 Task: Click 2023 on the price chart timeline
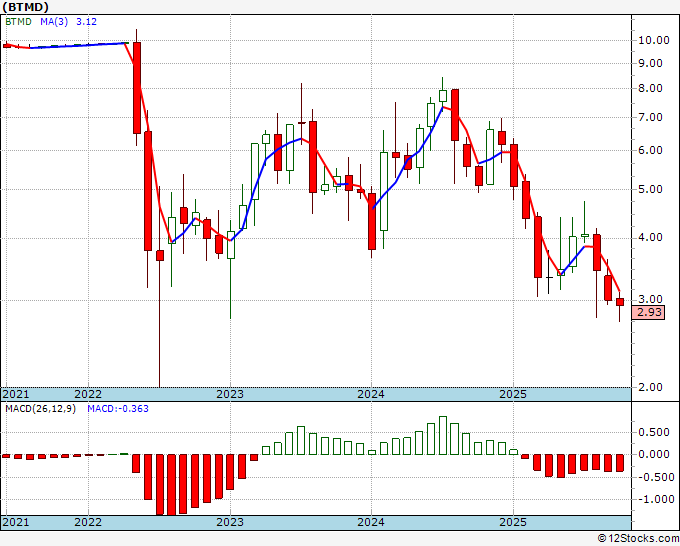click(x=230, y=394)
